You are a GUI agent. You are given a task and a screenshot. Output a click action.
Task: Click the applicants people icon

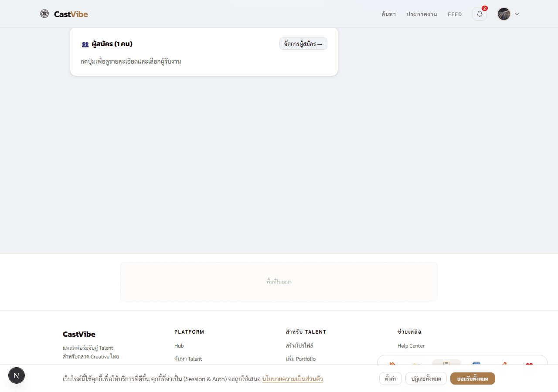(x=85, y=44)
